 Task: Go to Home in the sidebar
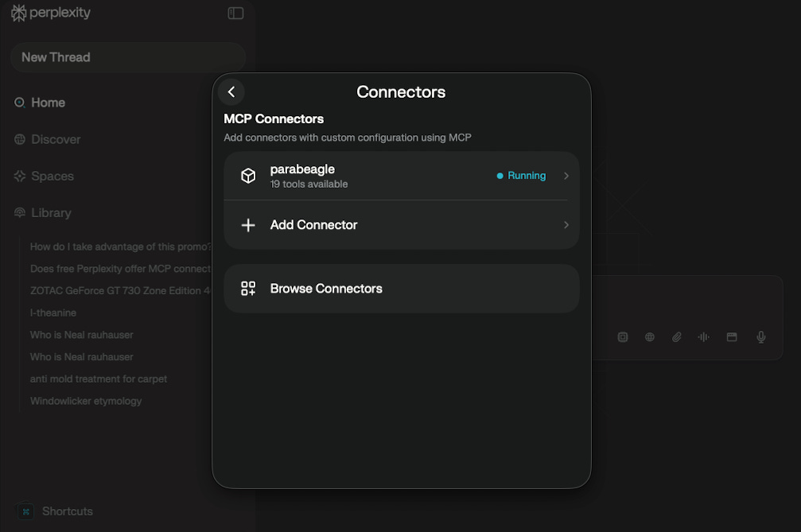48,103
